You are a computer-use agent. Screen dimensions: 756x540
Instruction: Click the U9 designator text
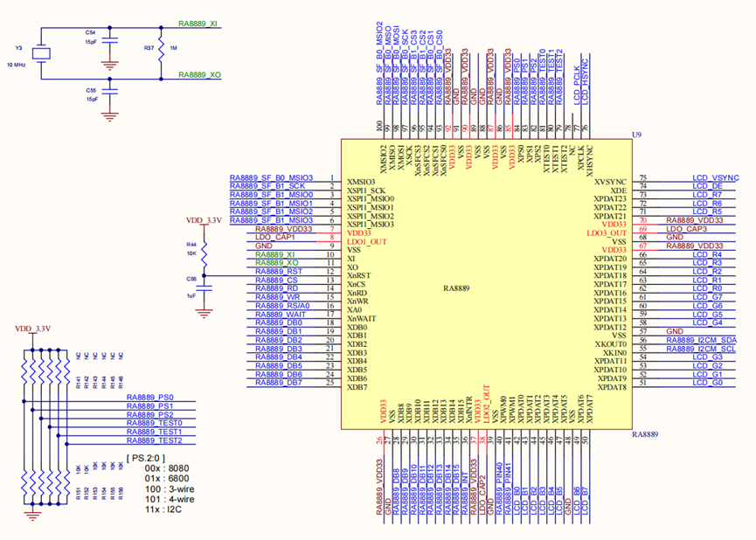click(636, 135)
